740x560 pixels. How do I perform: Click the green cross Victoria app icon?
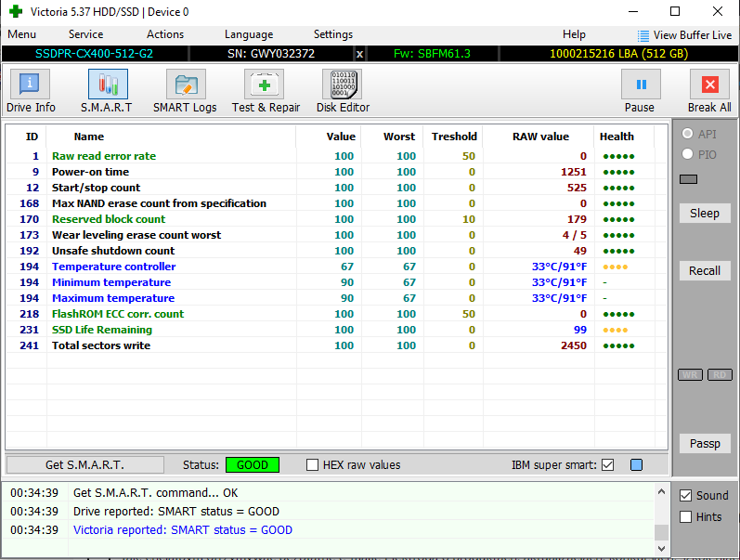(16, 11)
